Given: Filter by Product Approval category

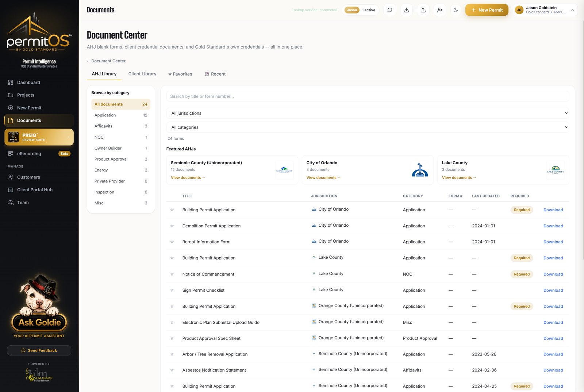Looking at the screenshot, I should [x=121, y=159].
